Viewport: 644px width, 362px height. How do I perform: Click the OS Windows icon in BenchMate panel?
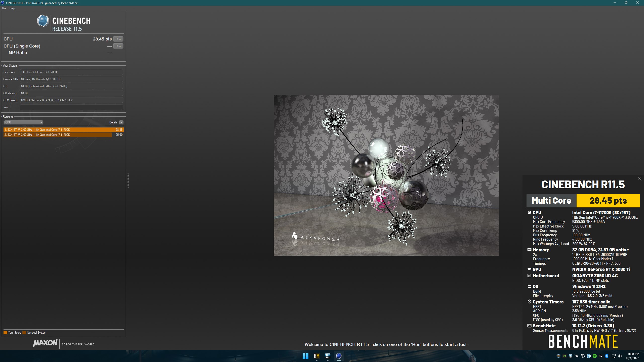pos(529,286)
